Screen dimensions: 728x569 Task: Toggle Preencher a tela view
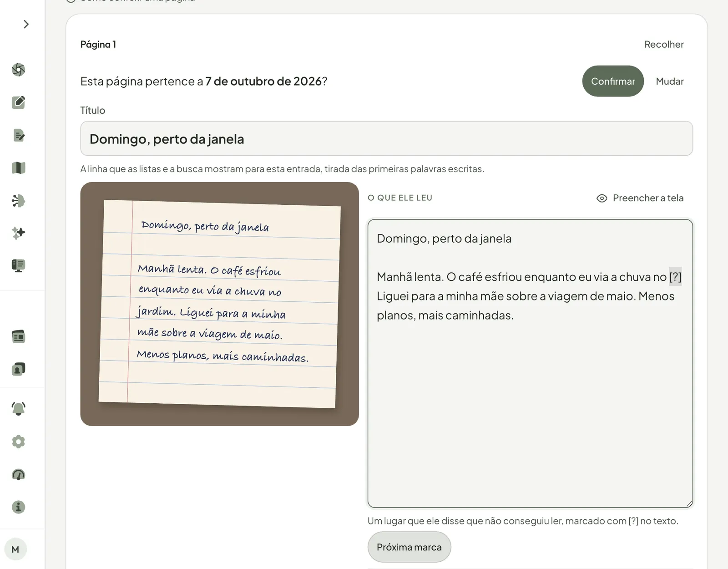(640, 198)
